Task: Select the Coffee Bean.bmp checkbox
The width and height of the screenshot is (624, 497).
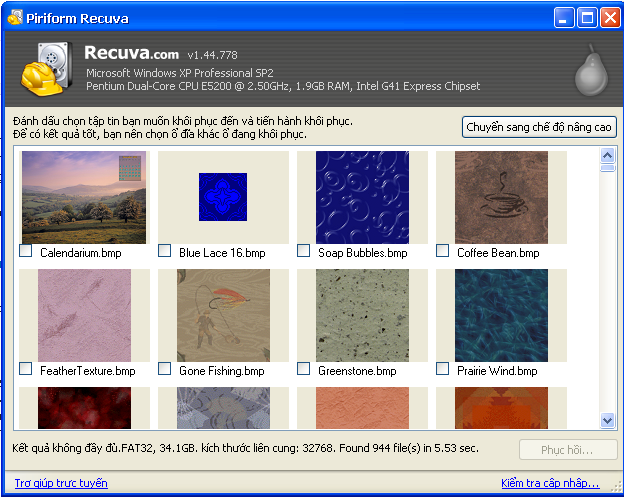Action: click(x=443, y=251)
